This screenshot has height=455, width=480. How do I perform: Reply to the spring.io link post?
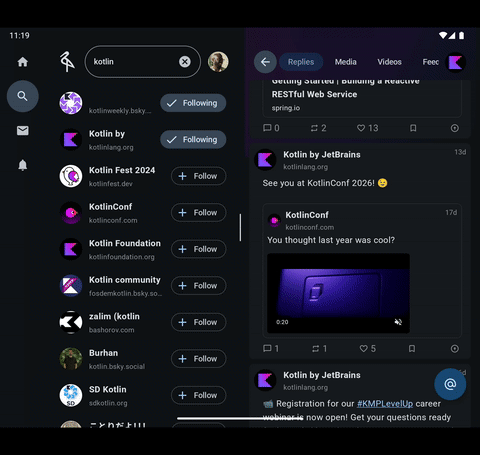271,128
